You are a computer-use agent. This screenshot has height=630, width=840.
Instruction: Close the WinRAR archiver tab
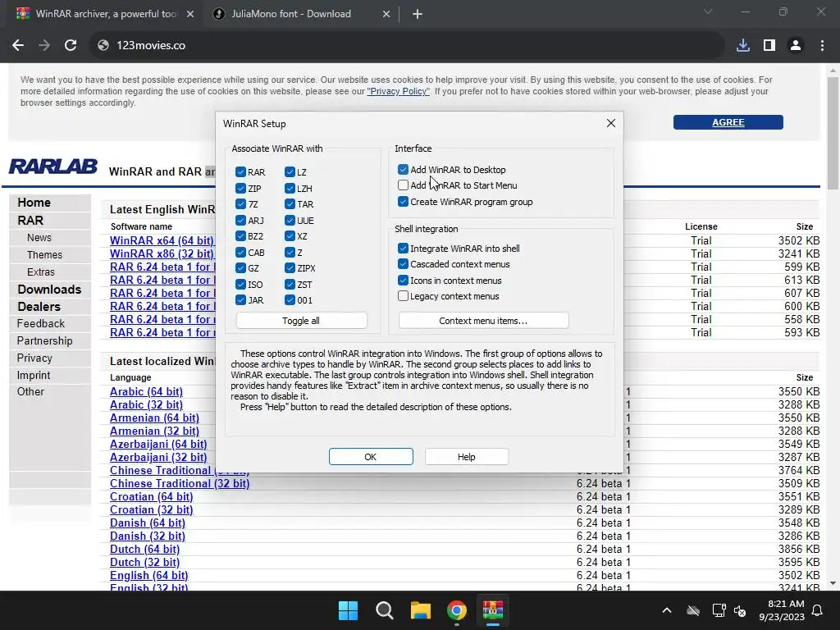(x=190, y=14)
